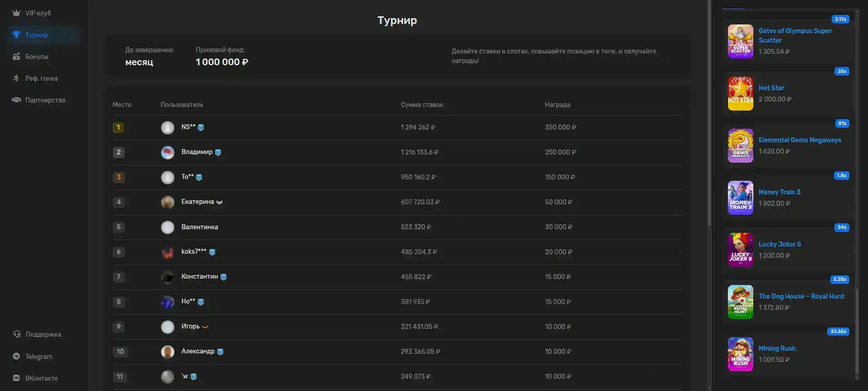
Task: Click the trophy icon beside Турнир
Action: [x=16, y=35]
